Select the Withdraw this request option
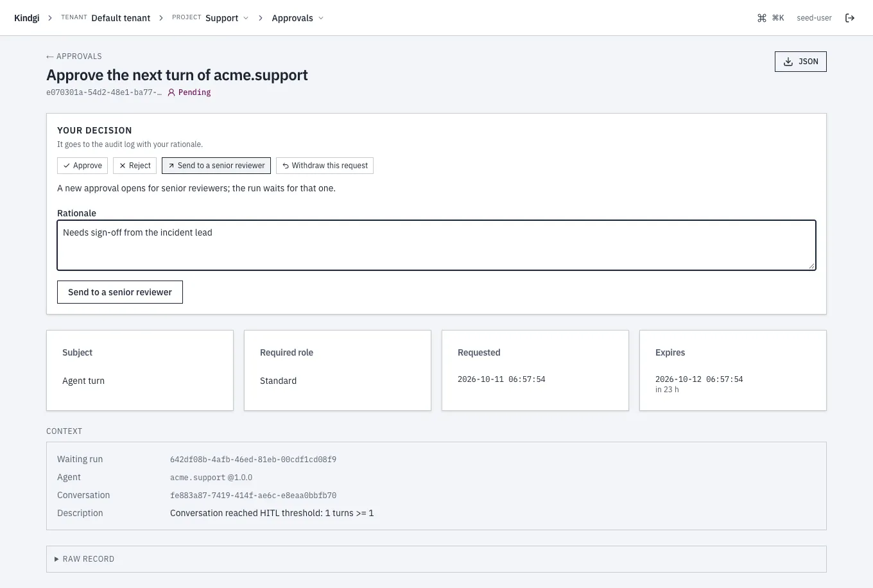Screen dimensions: 873x588 pos(325,166)
